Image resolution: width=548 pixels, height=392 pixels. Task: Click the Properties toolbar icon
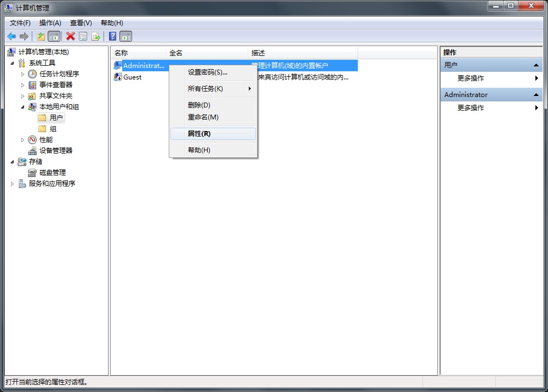(83, 37)
